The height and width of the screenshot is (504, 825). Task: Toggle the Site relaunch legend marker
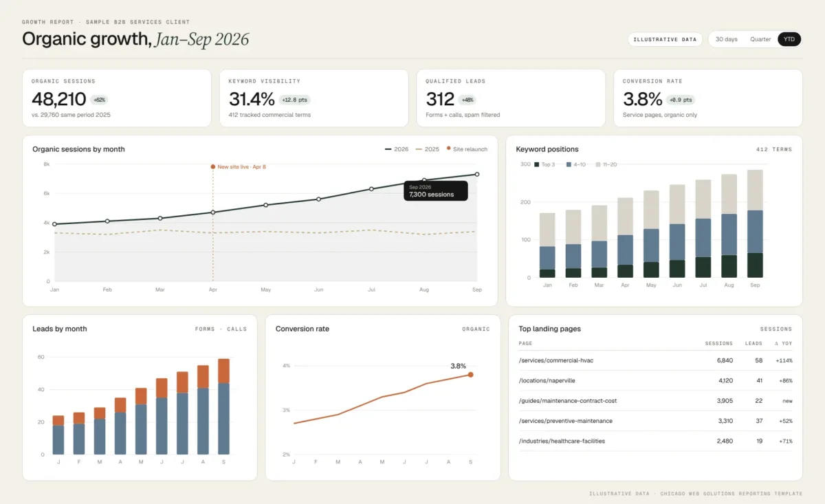[x=467, y=149]
